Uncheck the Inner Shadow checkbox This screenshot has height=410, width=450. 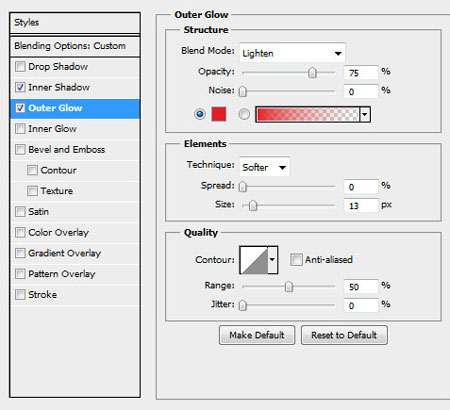pos(20,87)
